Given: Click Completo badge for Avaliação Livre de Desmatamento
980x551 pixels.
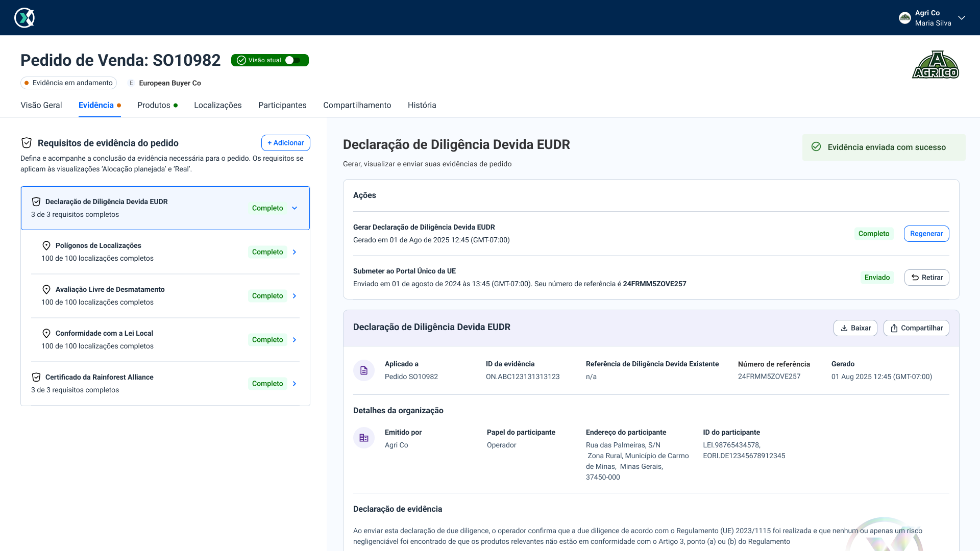Looking at the screenshot, I should tap(267, 296).
